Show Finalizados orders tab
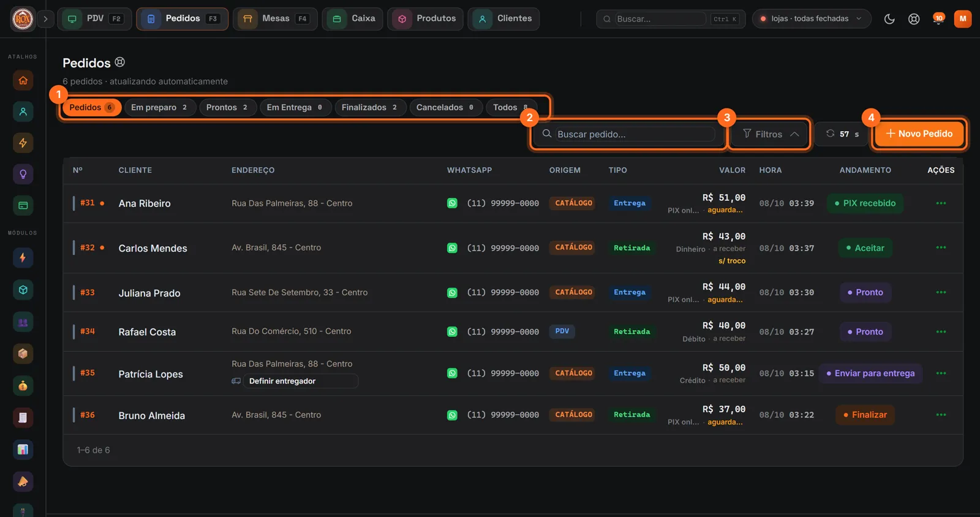Viewport: 980px width, 517px height. (x=370, y=107)
